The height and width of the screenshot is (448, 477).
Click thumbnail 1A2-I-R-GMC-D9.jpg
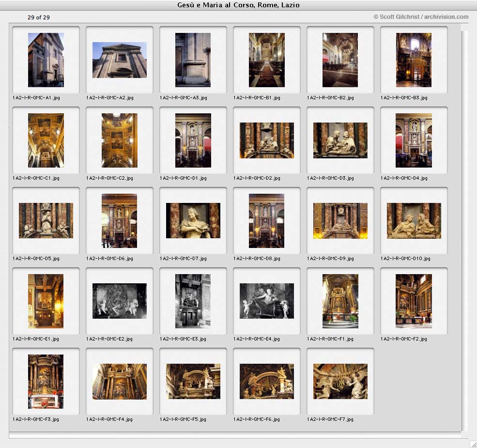(340, 221)
